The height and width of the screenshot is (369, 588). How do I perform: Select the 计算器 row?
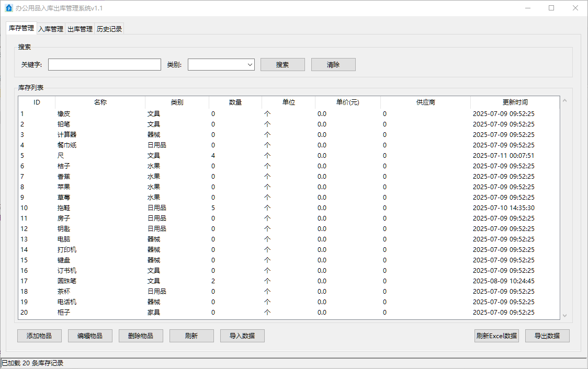(x=289, y=135)
